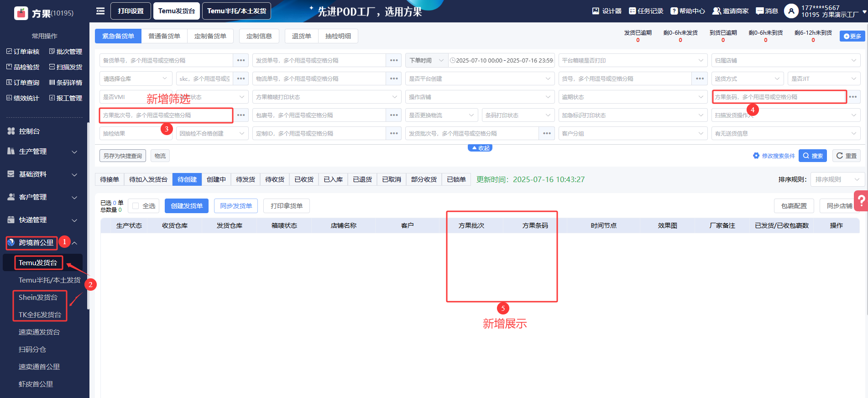Open 订单查询 shortcut
868x398 pixels.
tap(23, 83)
